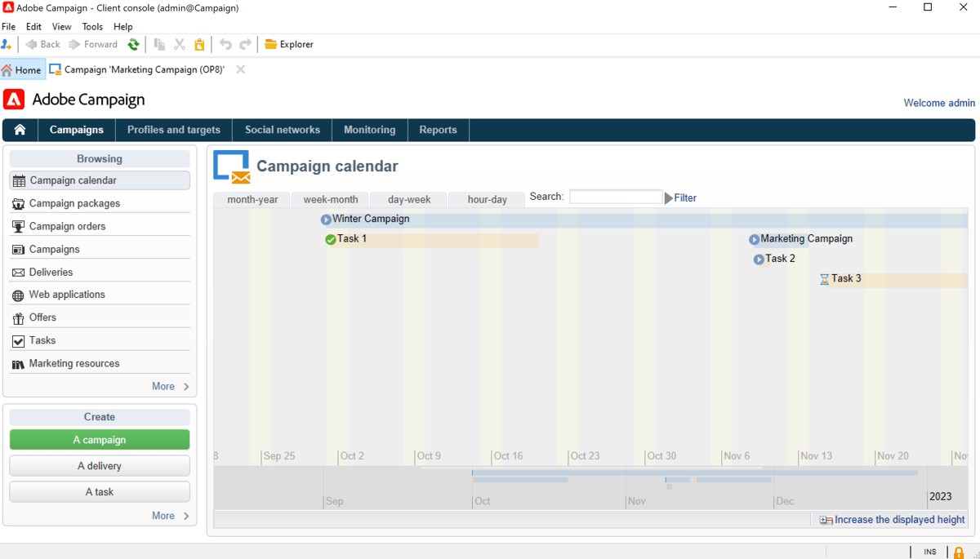Click the Offers gift icon
Viewport: 980px width, 559px height.
[x=18, y=317]
